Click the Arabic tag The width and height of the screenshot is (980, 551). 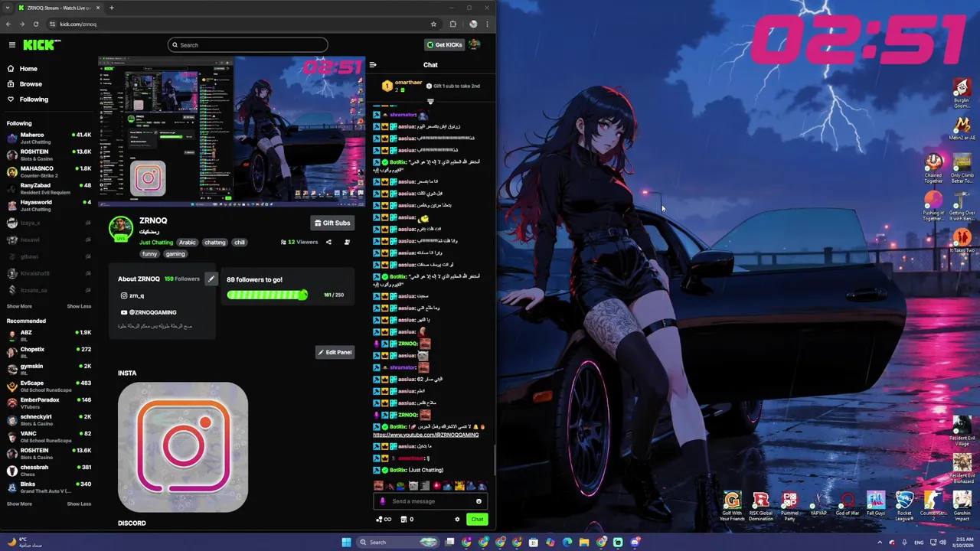188,243
